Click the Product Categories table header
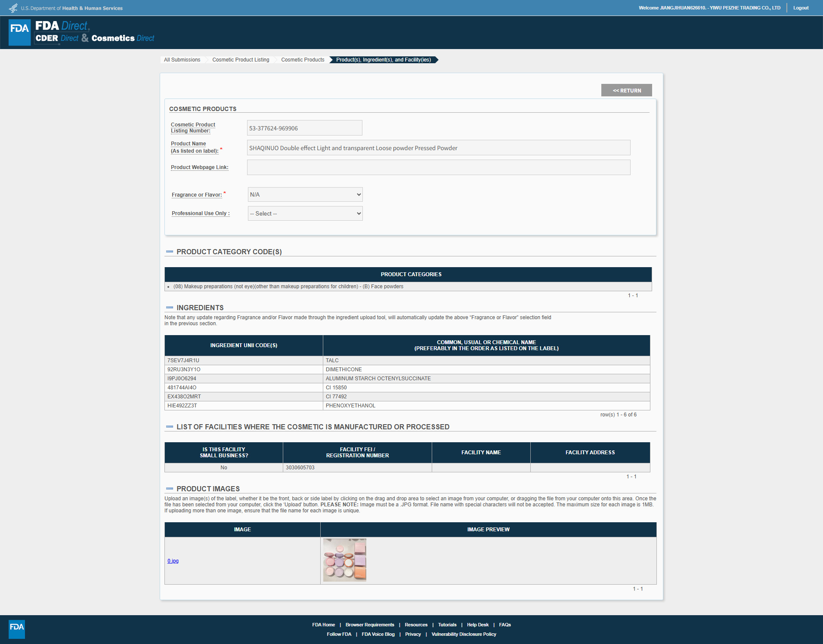 pos(408,274)
